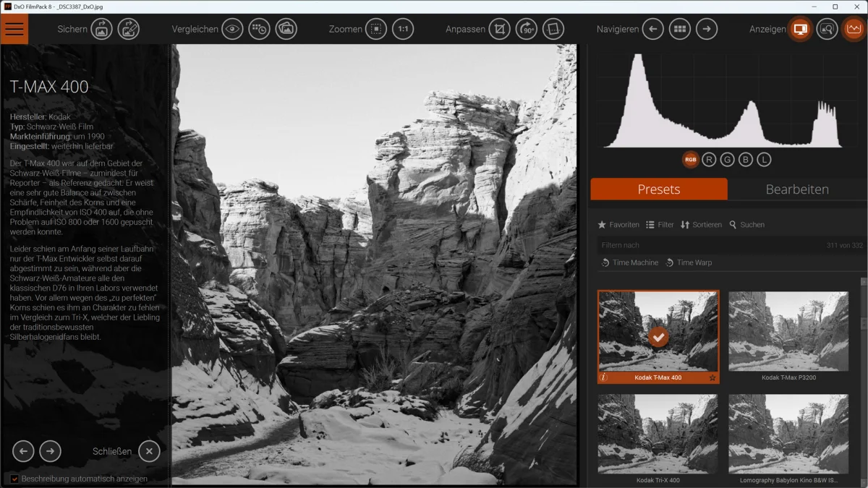Open the Filter options list

(x=660, y=225)
